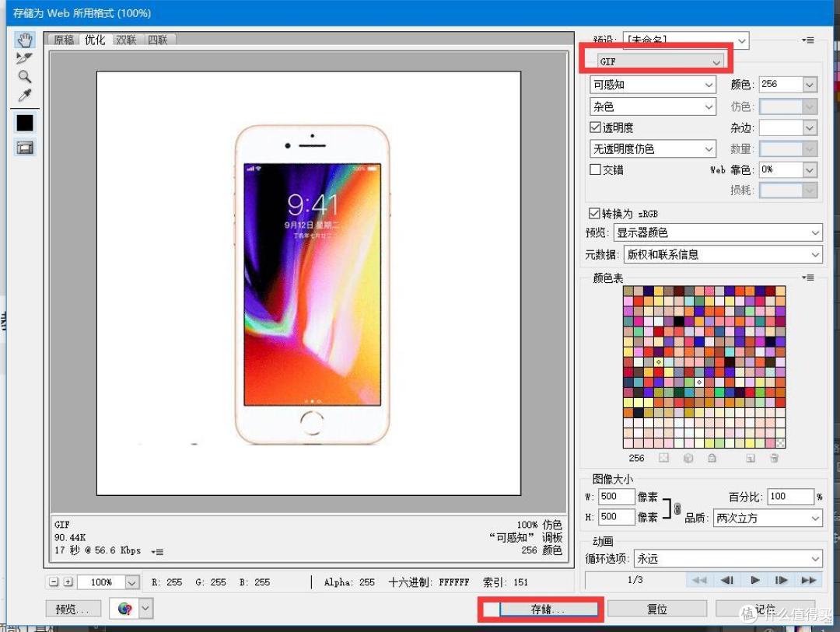Image resolution: width=840 pixels, height=632 pixels.
Task: Select the Eyedropper tool
Action: tap(25, 96)
